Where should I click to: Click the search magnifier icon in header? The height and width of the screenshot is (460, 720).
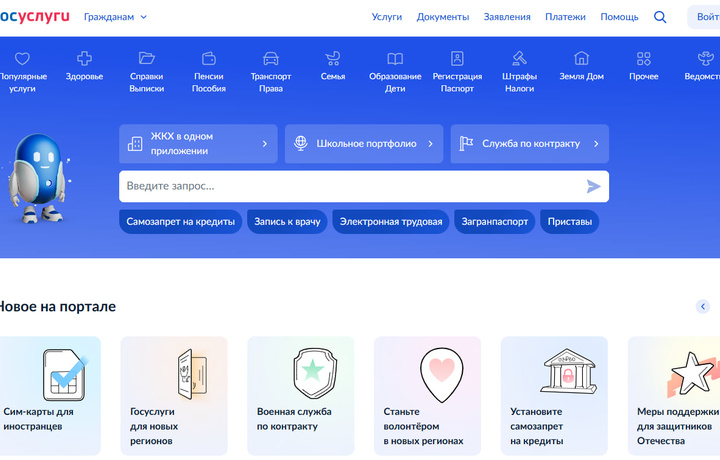point(660,17)
